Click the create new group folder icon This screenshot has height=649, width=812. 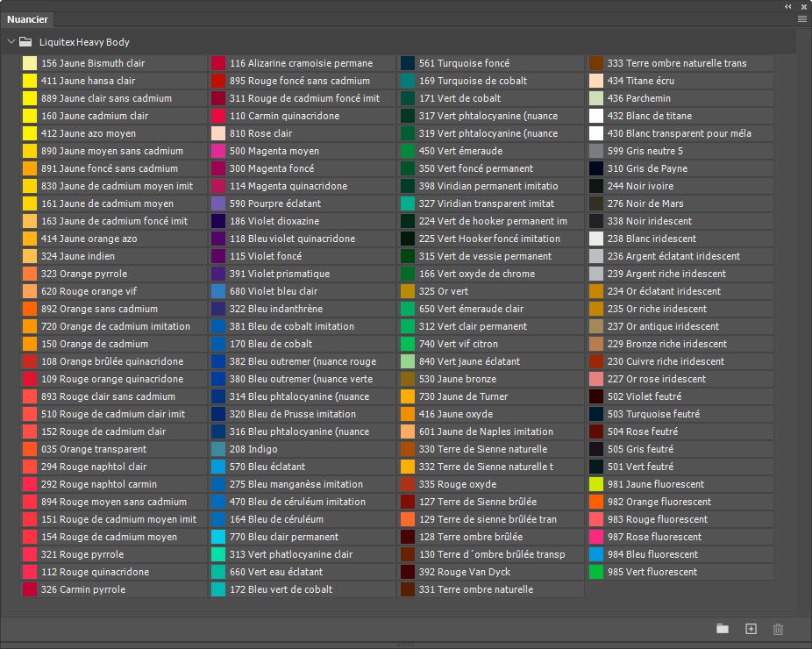(723, 629)
